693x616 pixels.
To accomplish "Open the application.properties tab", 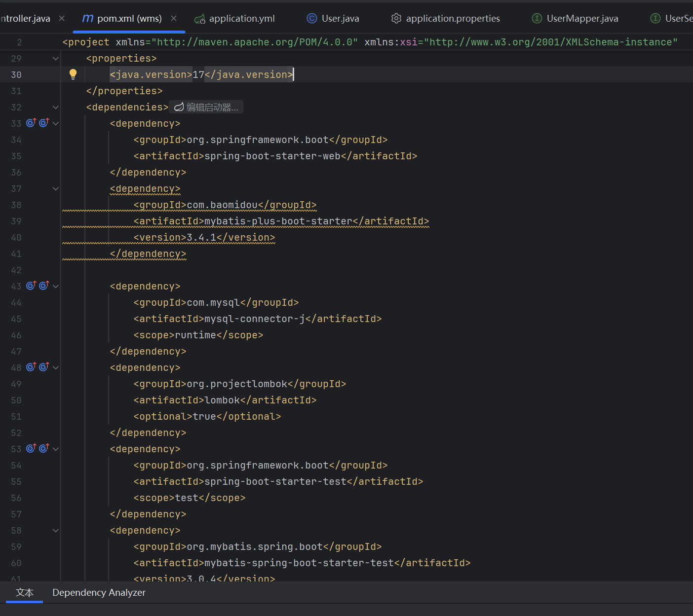I will [446, 18].
